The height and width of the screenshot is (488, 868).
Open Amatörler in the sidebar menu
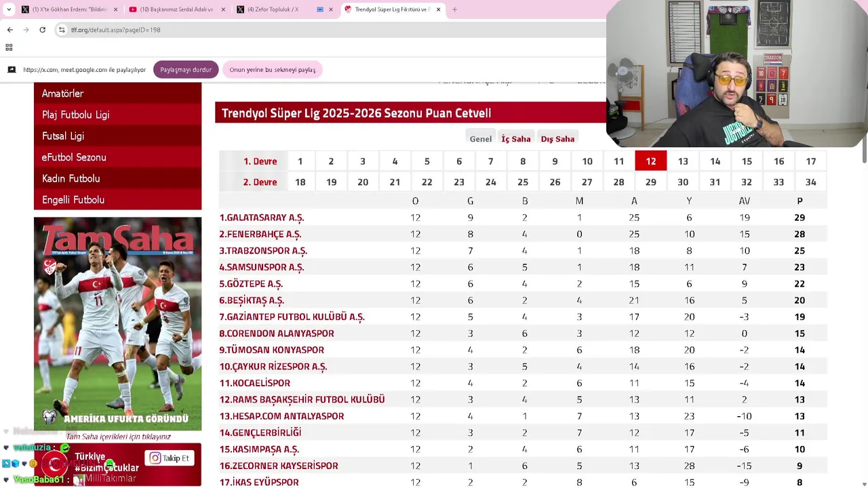117,94
